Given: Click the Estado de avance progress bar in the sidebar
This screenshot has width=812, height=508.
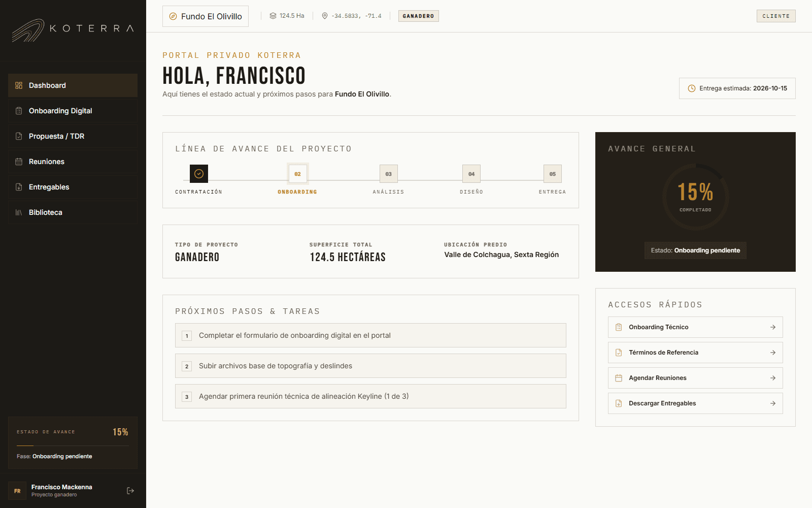Looking at the screenshot, I should 73,446.
